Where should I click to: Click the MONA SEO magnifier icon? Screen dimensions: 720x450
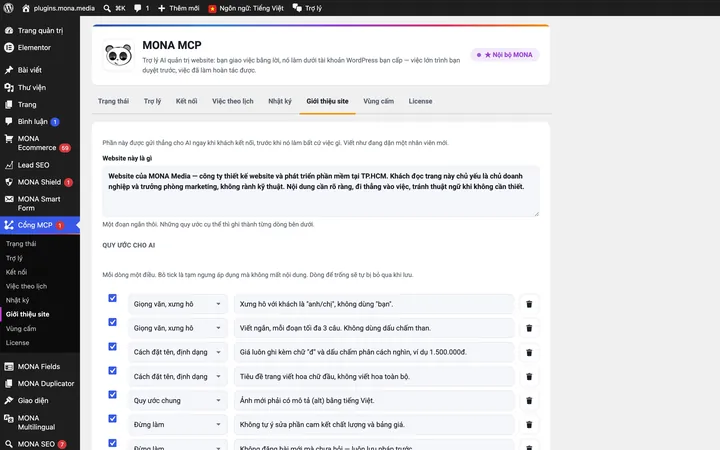(9, 444)
